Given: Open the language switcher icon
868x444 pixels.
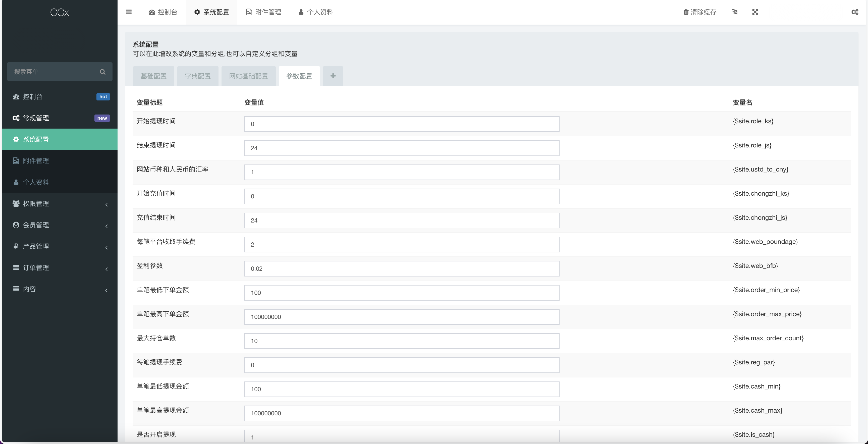Looking at the screenshot, I should coord(735,12).
